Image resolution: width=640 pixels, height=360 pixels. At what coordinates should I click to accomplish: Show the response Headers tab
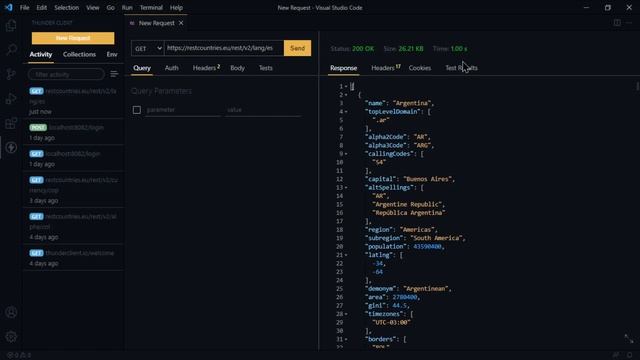(x=385, y=68)
